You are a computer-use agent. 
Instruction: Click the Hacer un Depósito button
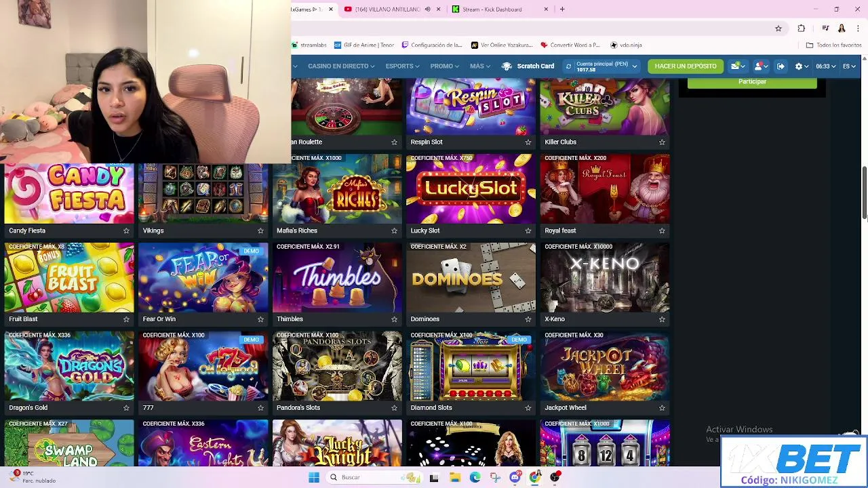coord(685,66)
